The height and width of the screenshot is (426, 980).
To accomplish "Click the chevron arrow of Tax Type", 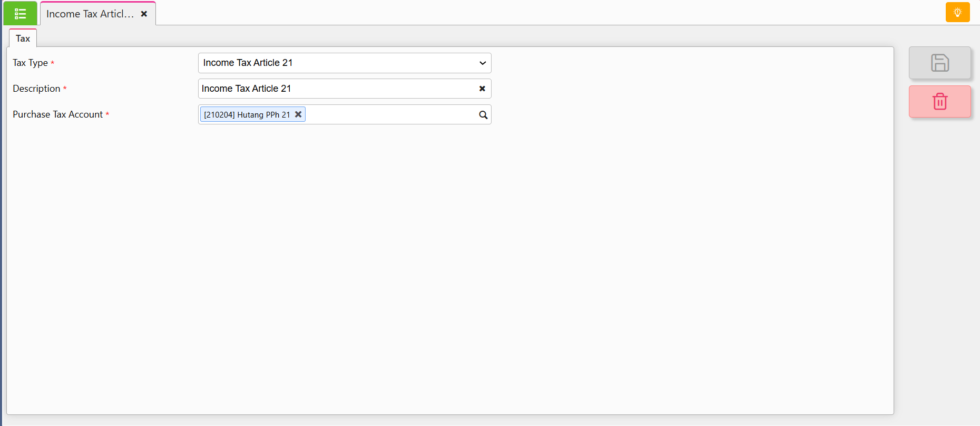I will (483, 63).
